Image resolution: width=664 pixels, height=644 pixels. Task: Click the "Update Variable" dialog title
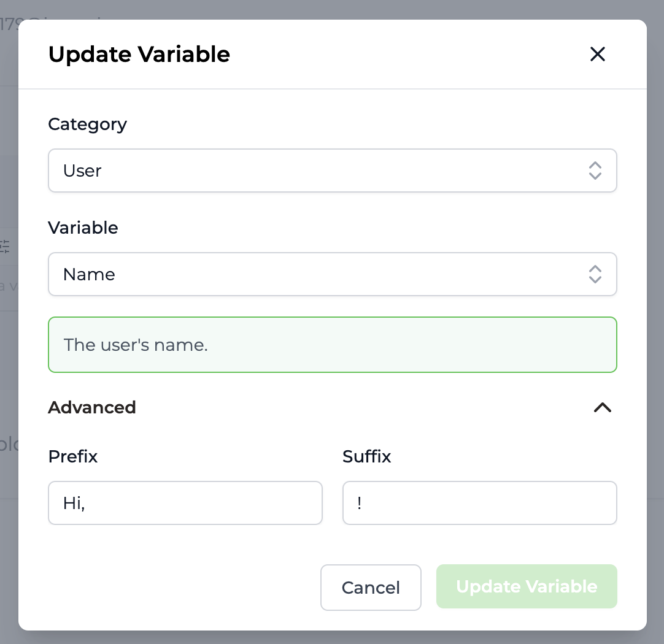[x=139, y=54]
